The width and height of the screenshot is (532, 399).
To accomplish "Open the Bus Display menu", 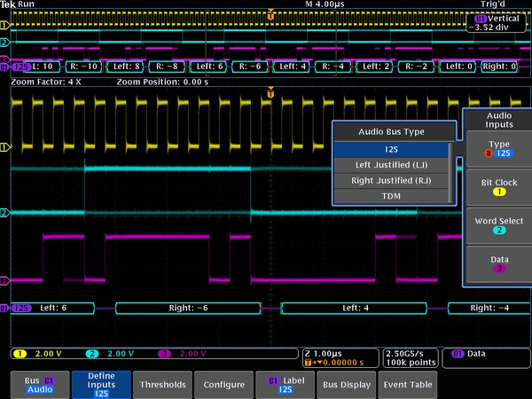I will click(345, 385).
